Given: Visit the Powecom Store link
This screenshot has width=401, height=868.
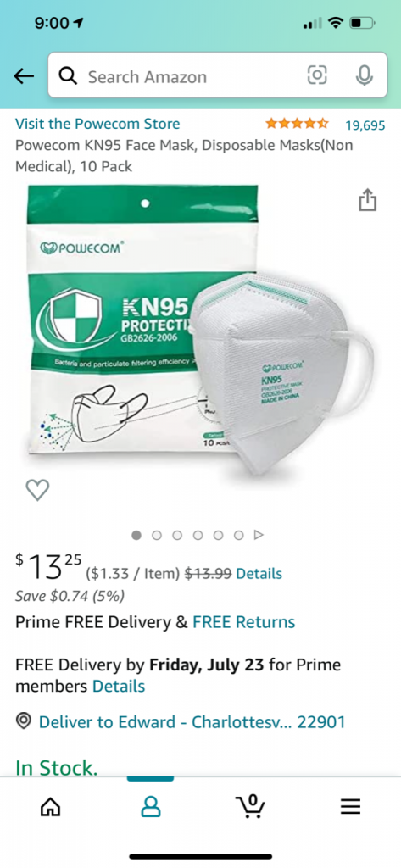Looking at the screenshot, I should pos(97,124).
